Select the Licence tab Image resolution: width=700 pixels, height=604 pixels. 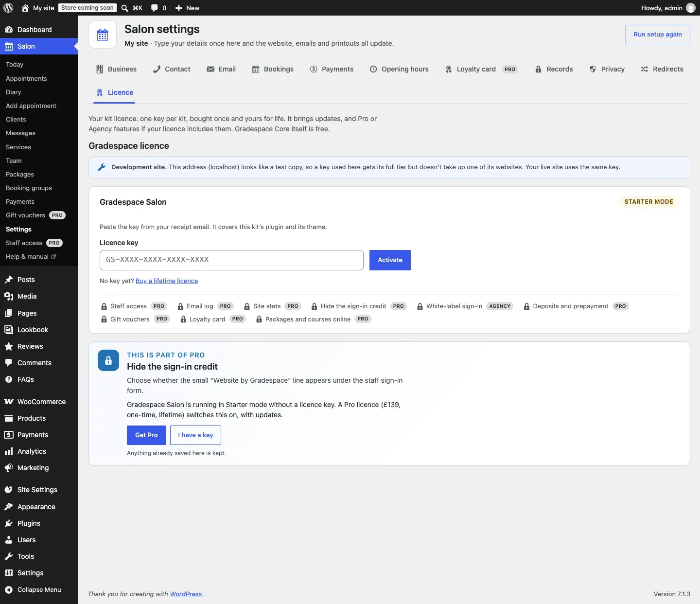coord(115,92)
